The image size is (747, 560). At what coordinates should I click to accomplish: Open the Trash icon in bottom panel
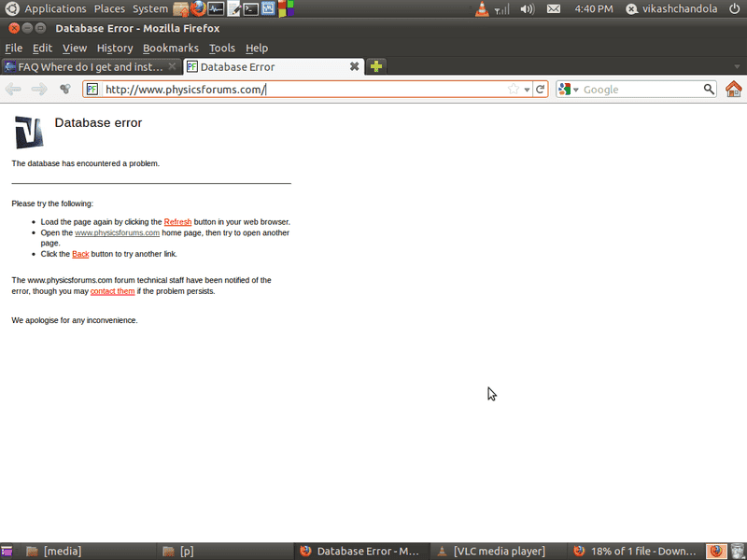pos(738,552)
